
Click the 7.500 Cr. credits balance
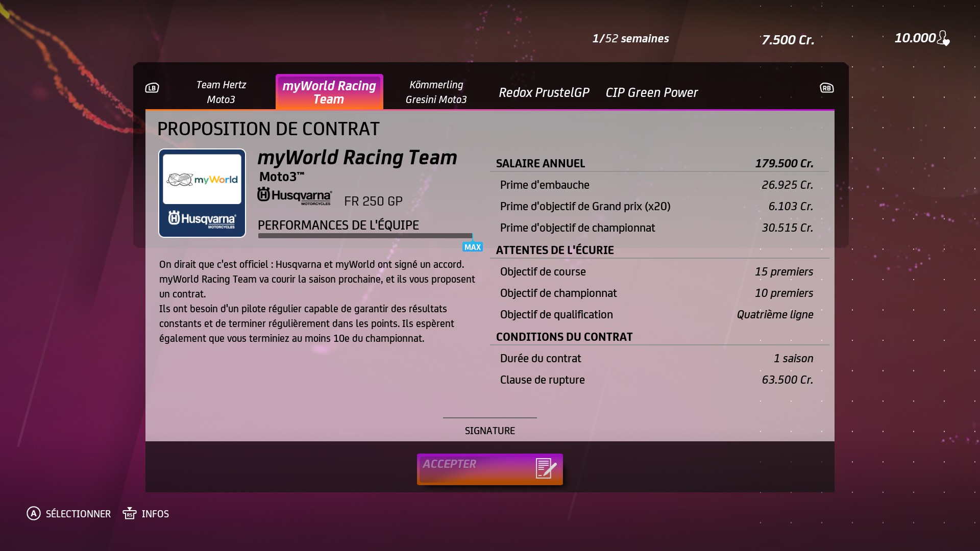[788, 40]
